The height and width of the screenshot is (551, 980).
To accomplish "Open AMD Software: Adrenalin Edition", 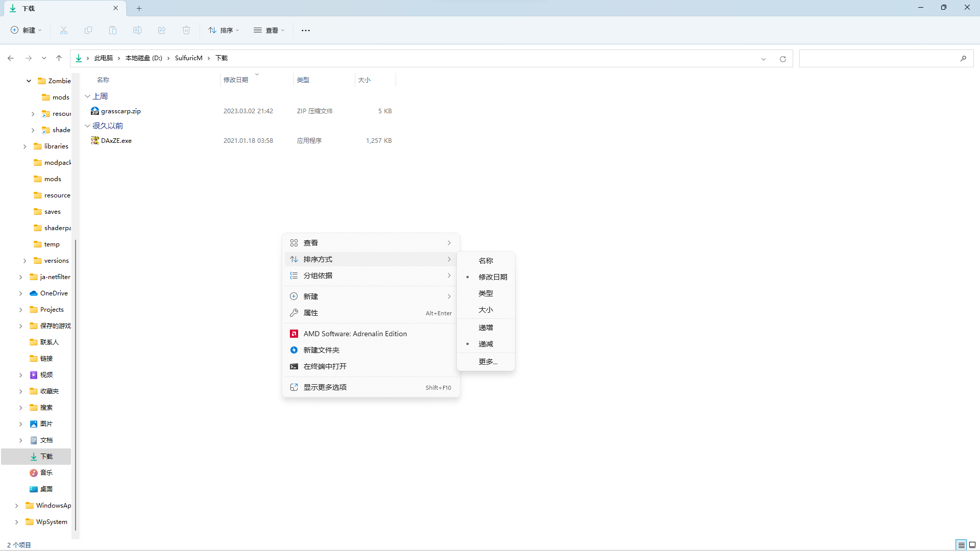I will click(x=355, y=333).
